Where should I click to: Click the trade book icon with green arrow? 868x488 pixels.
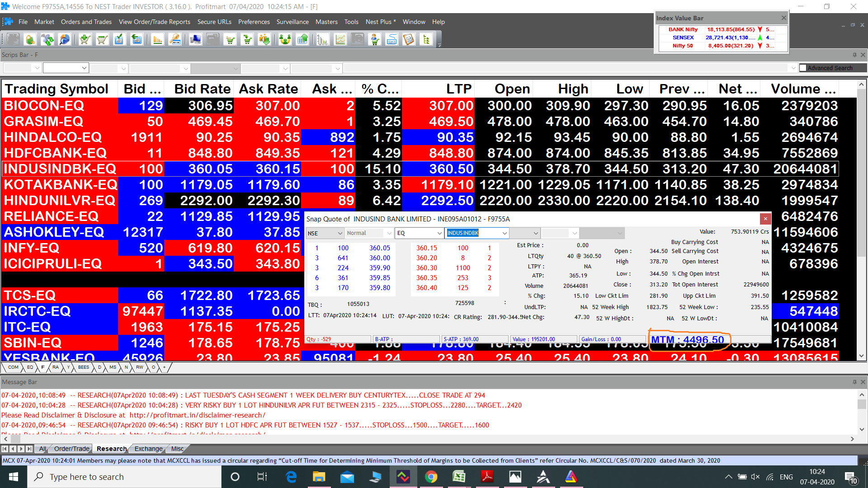[137, 40]
